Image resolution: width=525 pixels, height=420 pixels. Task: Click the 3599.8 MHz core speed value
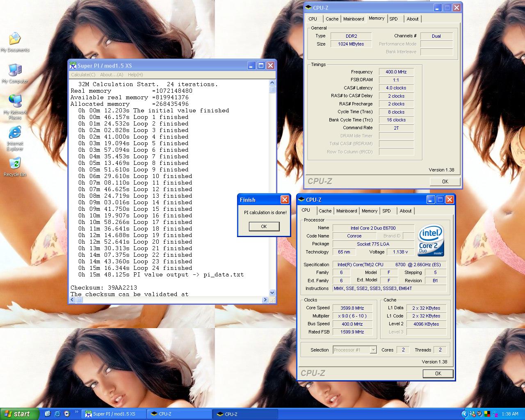[x=352, y=308]
